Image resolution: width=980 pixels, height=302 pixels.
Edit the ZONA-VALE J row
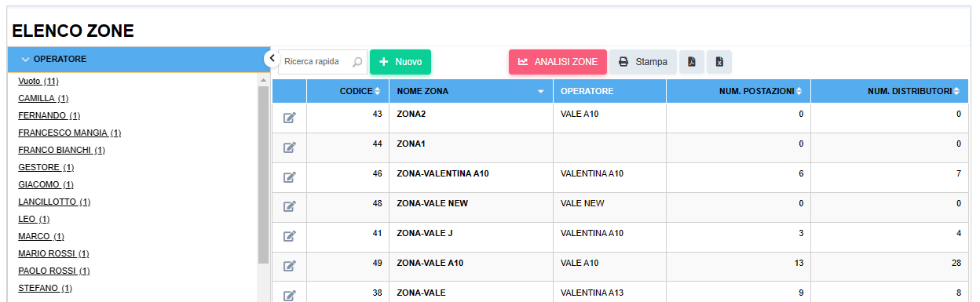pyautogui.click(x=289, y=236)
